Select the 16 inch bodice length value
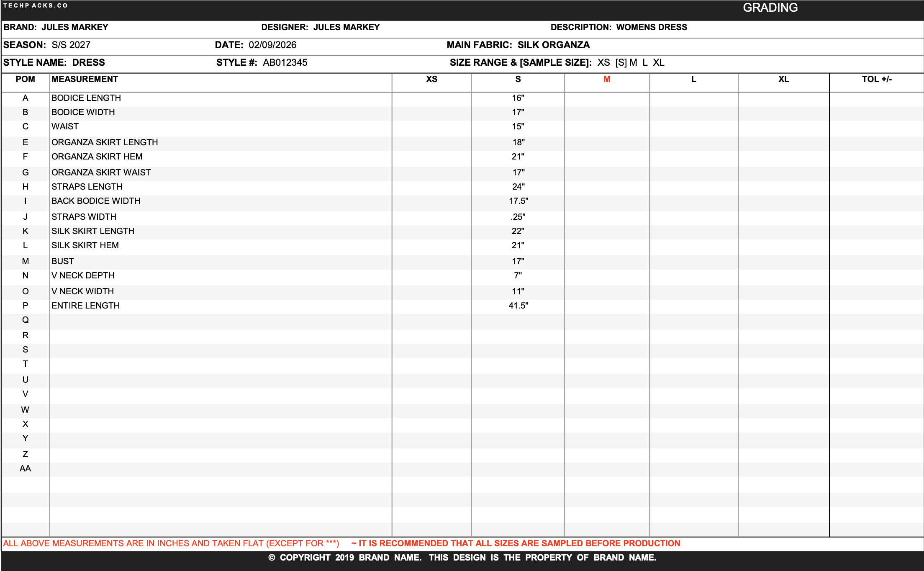 click(x=518, y=98)
